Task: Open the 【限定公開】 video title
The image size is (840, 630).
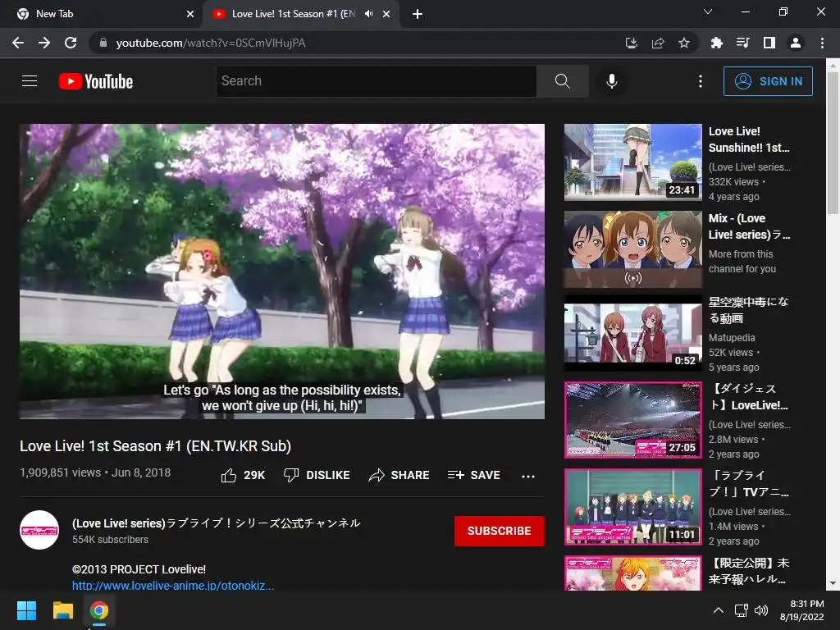Action: click(750, 571)
